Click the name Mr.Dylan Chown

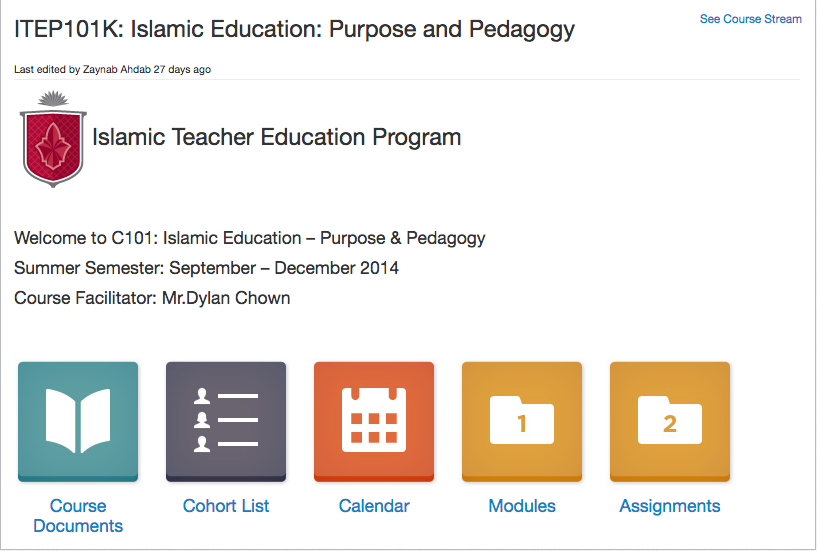click(226, 298)
